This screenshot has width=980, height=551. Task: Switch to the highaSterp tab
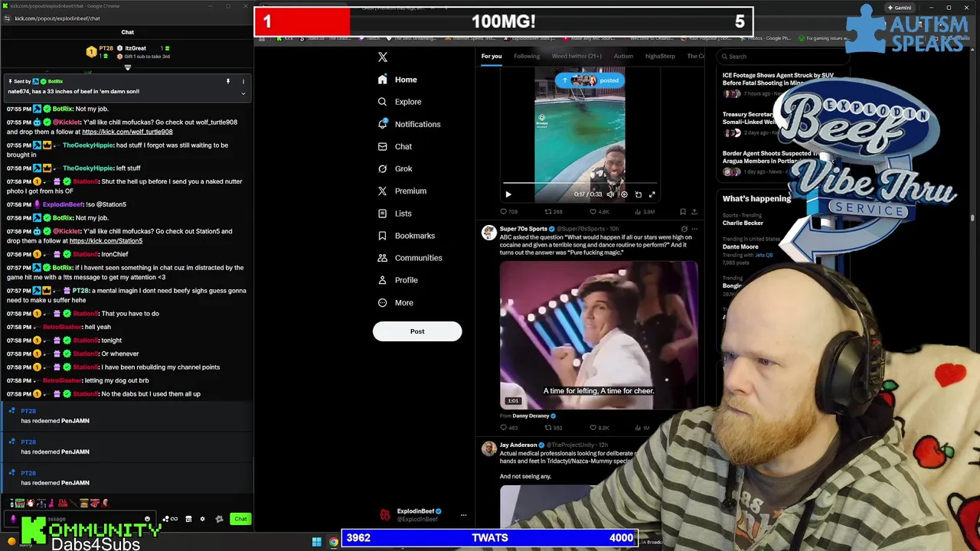[x=660, y=56]
